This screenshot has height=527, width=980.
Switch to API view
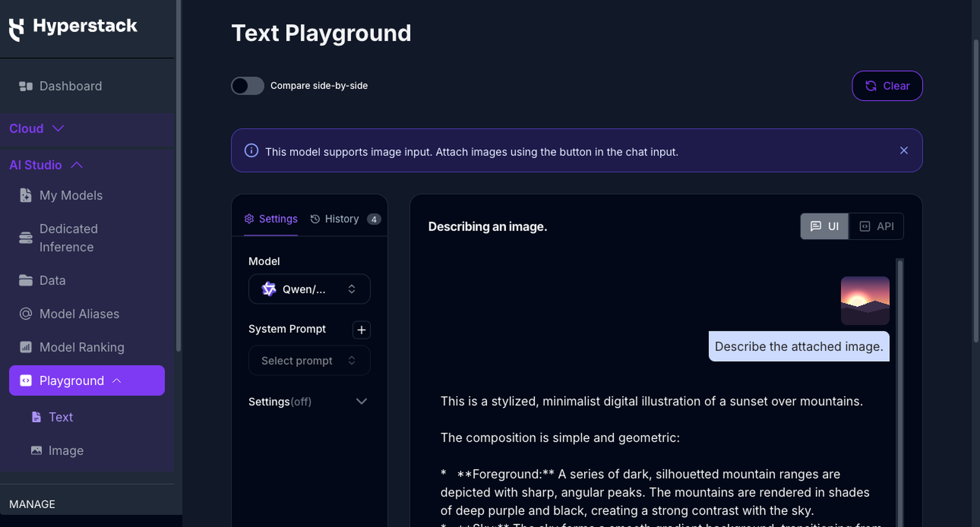pos(876,226)
